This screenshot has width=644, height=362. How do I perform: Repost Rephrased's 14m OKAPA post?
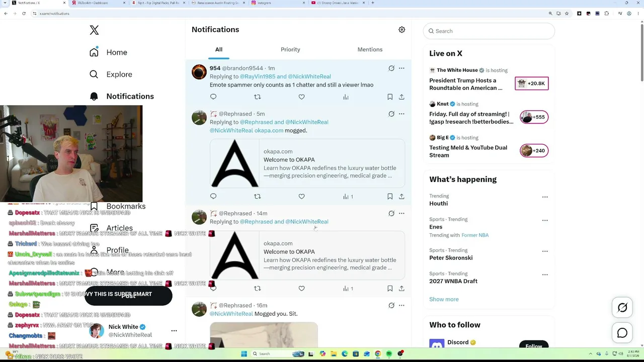click(258, 288)
